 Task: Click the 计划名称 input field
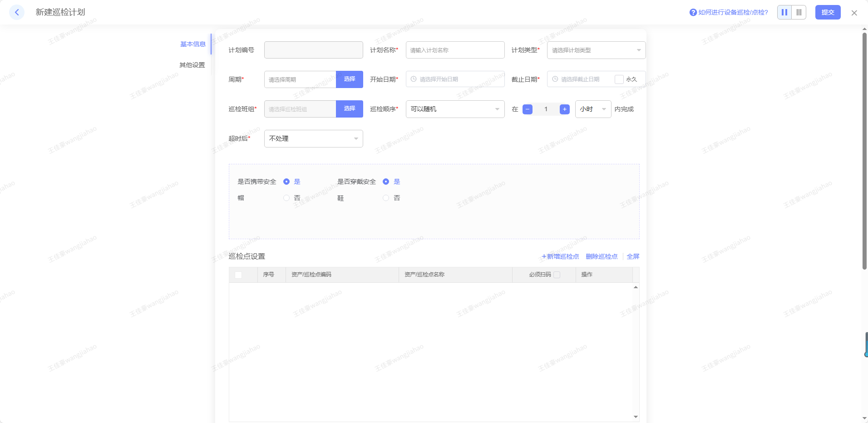[455, 50]
